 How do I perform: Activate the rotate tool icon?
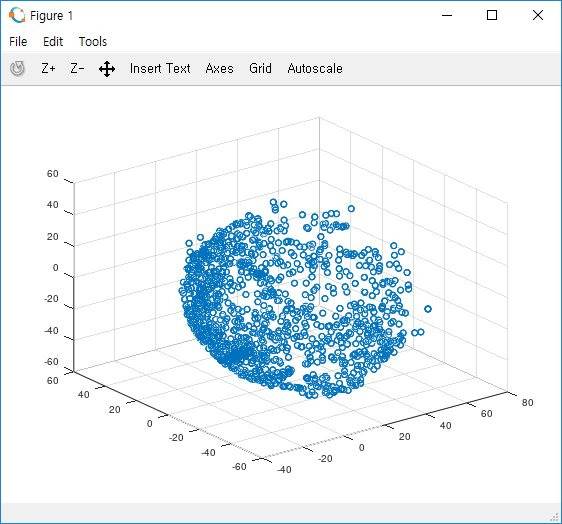point(17,68)
